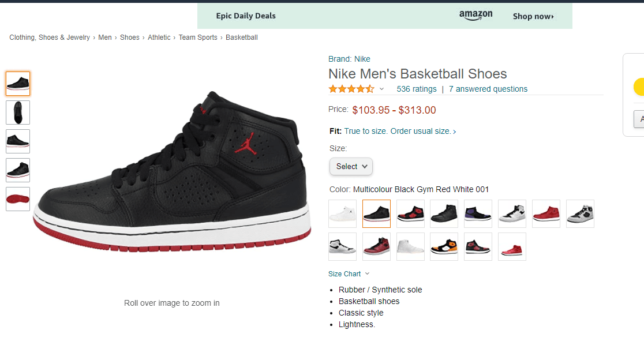Open the Size Select dropdown
Image resolution: width=644 pixels, height=345 pixels.
coord(351,166)
